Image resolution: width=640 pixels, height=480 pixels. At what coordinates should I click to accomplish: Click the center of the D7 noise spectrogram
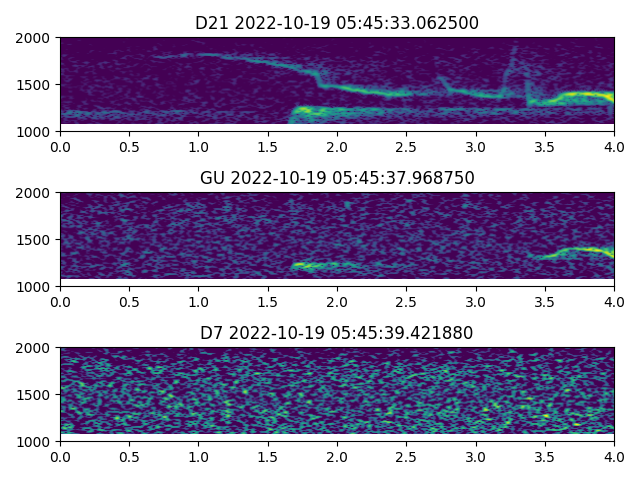pyautogui.click(x=337, y=394)
